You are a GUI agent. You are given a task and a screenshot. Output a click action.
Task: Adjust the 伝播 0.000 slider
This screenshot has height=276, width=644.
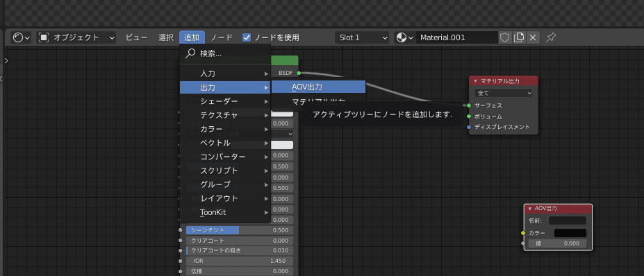pyautogui.click(x=240, y=271)
